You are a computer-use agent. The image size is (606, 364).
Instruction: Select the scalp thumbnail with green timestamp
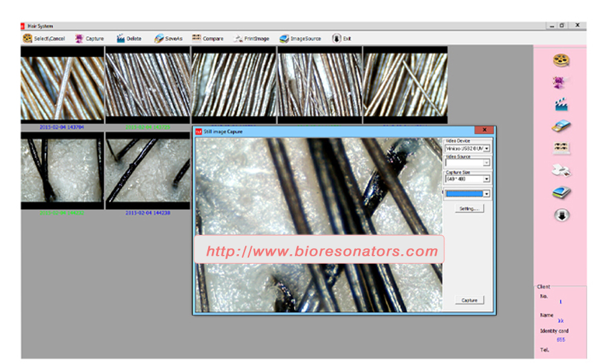(x=62, y=171)
